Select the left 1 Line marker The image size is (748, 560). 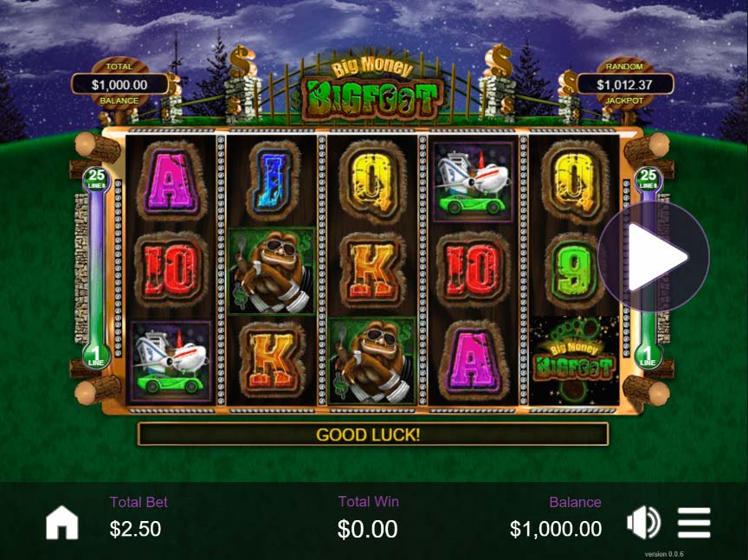point(96,357)
